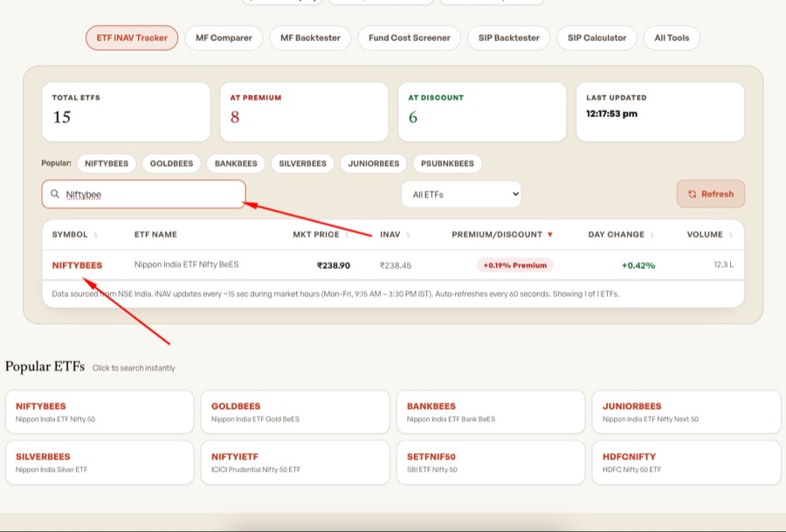Click the At Discount card showing 6
This screenshot has height=532, width=786.
[x=482, y=112]
